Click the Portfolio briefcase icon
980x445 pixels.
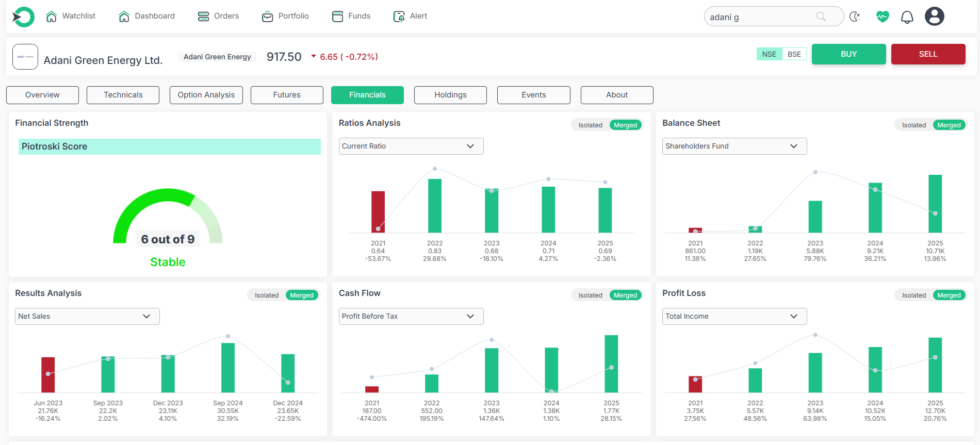[267, 17]
